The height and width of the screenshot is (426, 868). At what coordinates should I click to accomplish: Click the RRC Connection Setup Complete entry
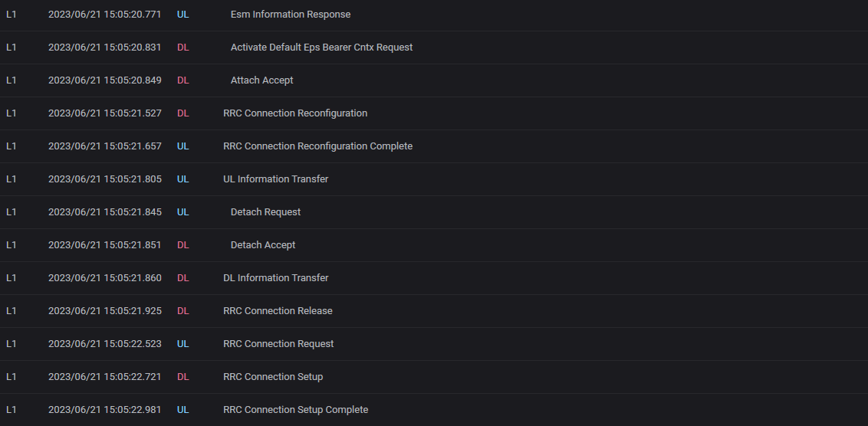click(x=295, y=410)
